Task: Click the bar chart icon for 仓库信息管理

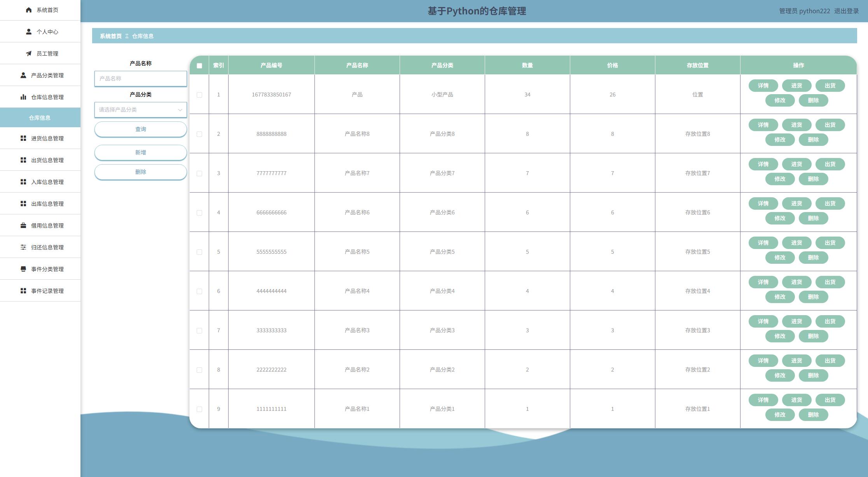Action: (23, 97)
